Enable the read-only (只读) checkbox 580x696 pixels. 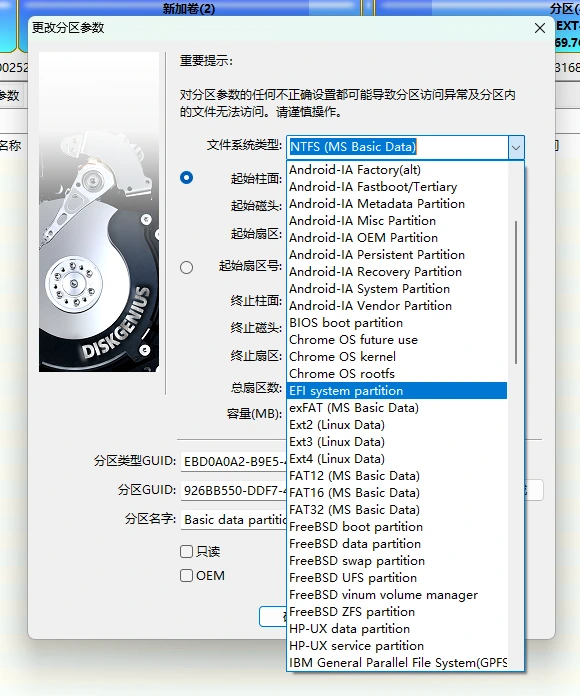[186, 551]
